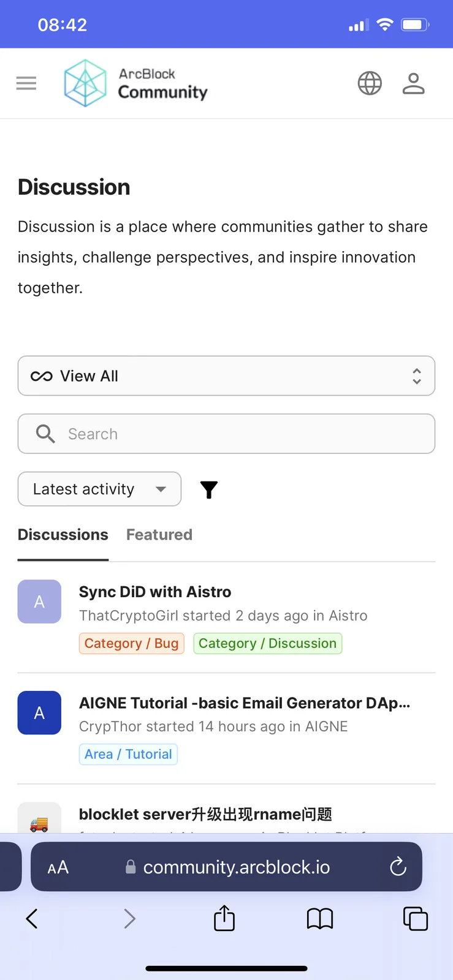
Task: Click the Discussion page heading
Action: (74, 187)
